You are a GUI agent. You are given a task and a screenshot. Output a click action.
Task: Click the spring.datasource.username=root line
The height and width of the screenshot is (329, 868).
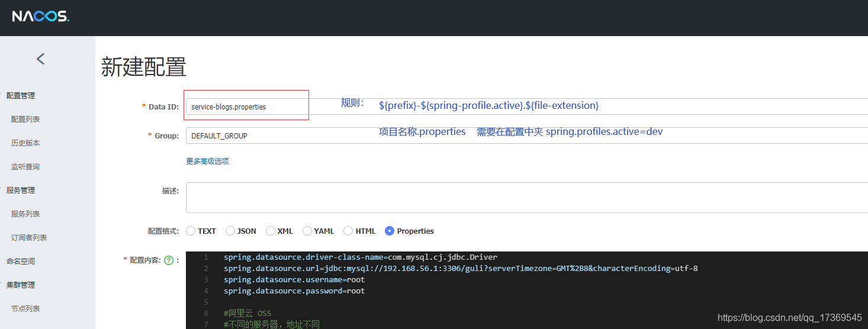coord(294,280)
